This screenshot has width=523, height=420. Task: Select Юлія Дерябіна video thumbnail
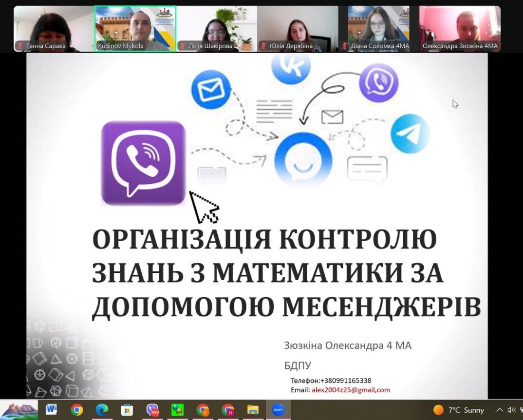point(298,29)
